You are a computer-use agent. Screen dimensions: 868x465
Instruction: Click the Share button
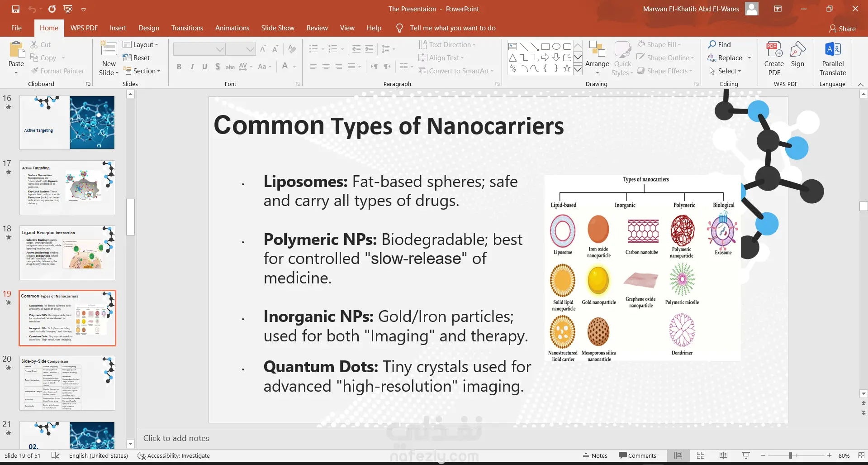[x=842, y=29]
